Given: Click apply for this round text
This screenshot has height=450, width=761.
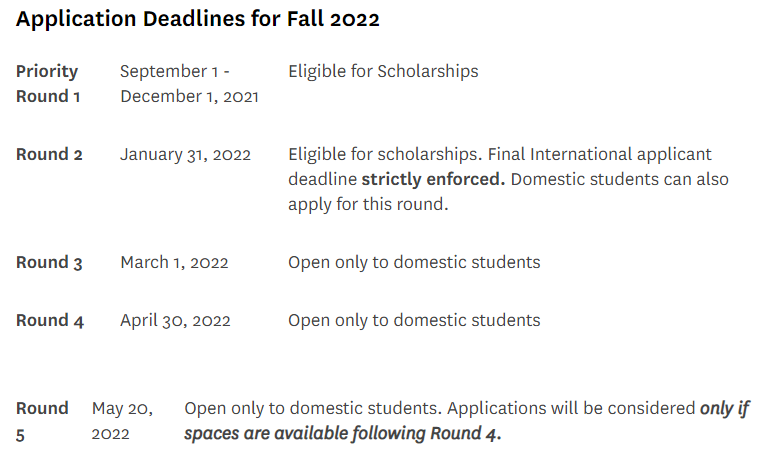Looking at the screenshot, I should point(368,204).
